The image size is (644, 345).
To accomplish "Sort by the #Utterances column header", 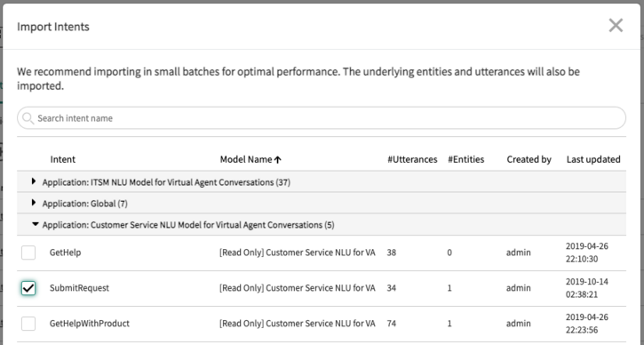I will click(x=412, y=159).
